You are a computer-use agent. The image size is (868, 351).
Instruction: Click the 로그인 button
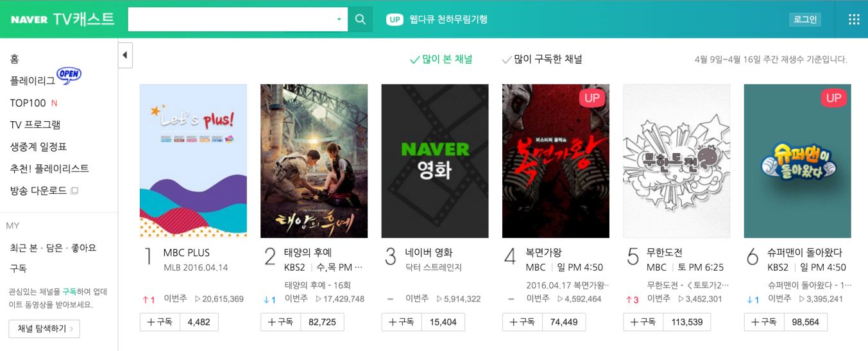(805, 20)
